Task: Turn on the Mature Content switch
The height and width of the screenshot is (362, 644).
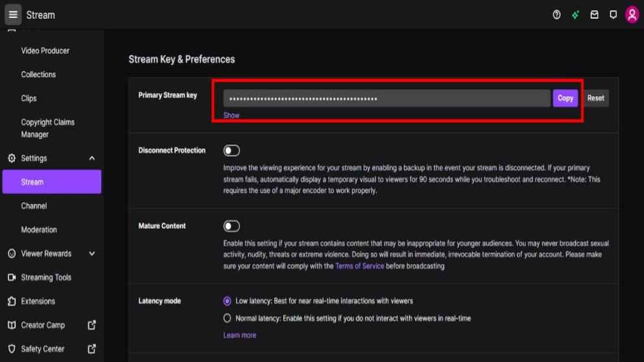Action: click(x=231, y=226)
